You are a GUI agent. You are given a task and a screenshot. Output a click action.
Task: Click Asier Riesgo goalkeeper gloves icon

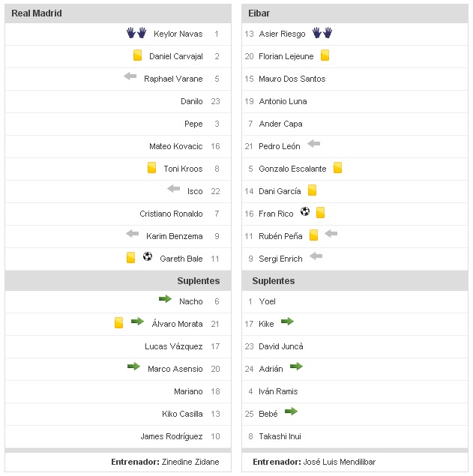coord(322,33)
